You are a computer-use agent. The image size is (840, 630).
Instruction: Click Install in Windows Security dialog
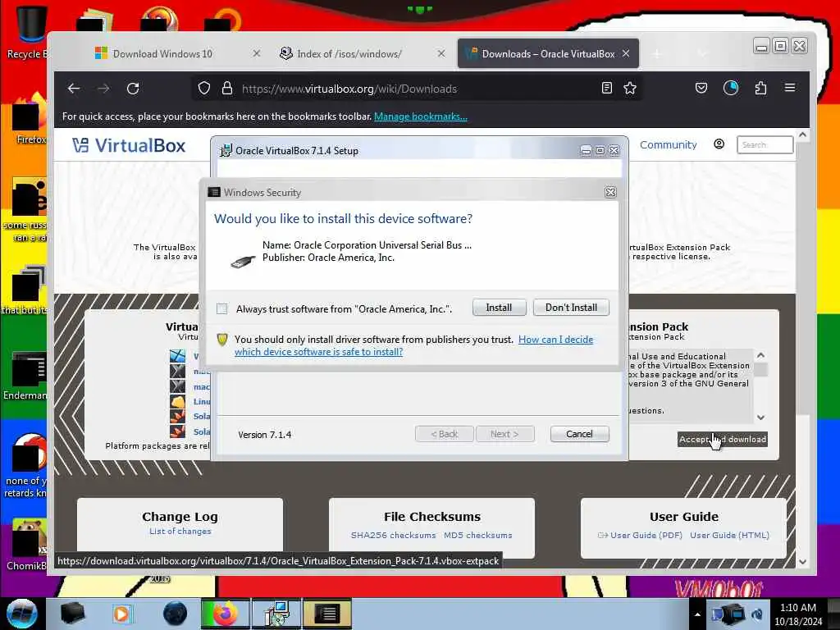[499, 308]
